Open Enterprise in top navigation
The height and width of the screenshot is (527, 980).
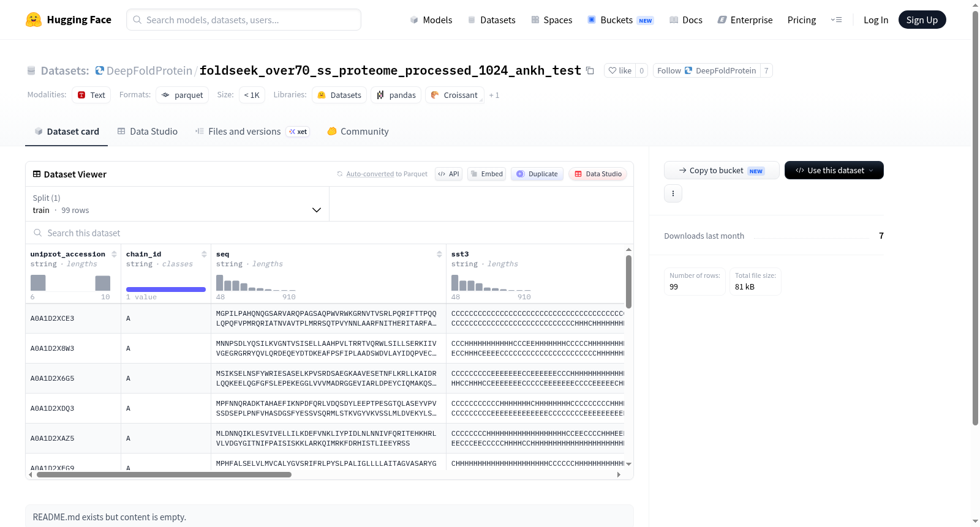tap(745, 20)
